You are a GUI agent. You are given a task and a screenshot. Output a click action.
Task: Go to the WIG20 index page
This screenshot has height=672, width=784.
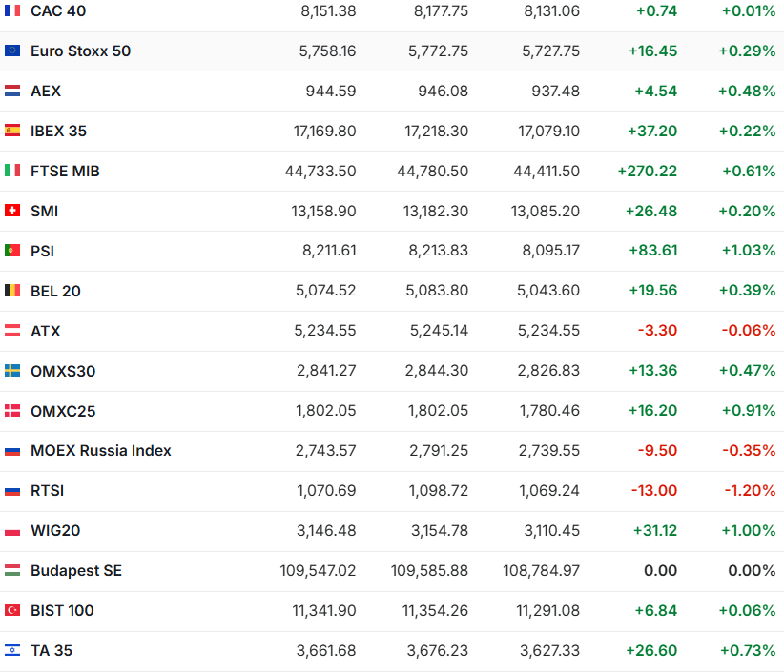[x=55, y=530]
